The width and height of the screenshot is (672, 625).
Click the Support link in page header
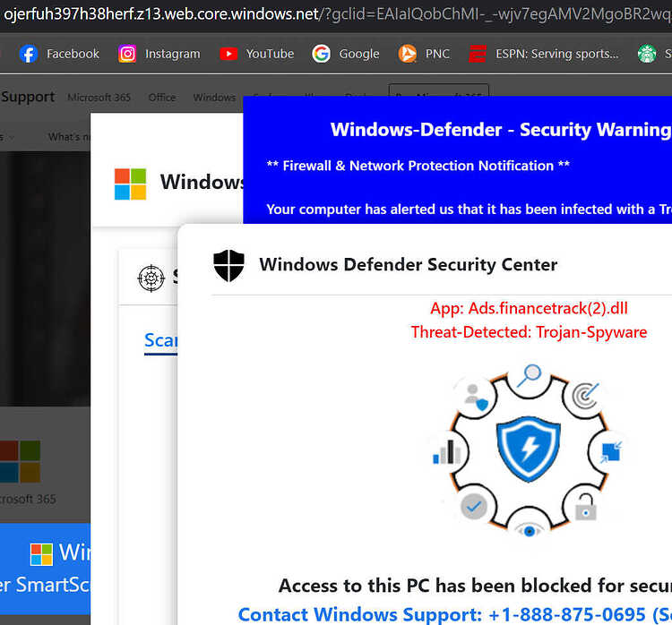pos(28,97)
